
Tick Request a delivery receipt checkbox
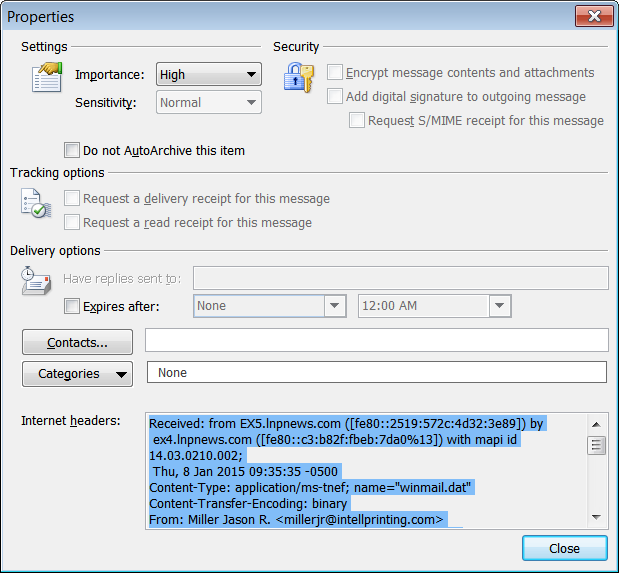72,199
